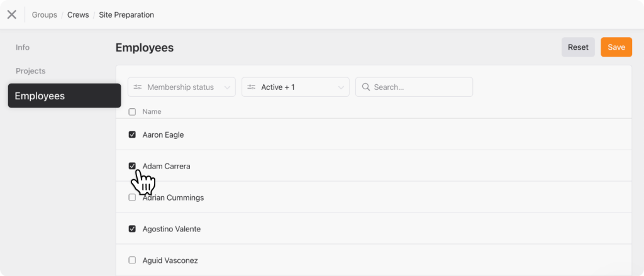Click Site Preparation in the breadcrumb
The height and width of the screenshot is (276, 644).
point(126,15)
